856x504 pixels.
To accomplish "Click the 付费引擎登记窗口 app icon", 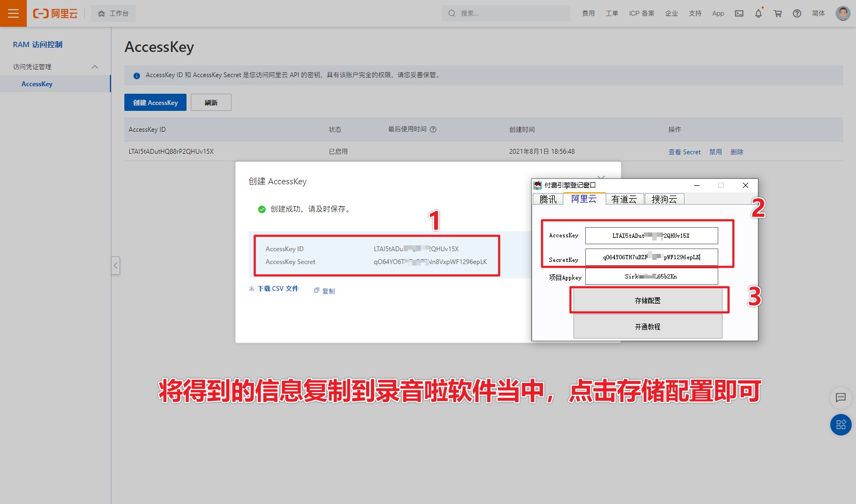I will (x=538, y=185).
